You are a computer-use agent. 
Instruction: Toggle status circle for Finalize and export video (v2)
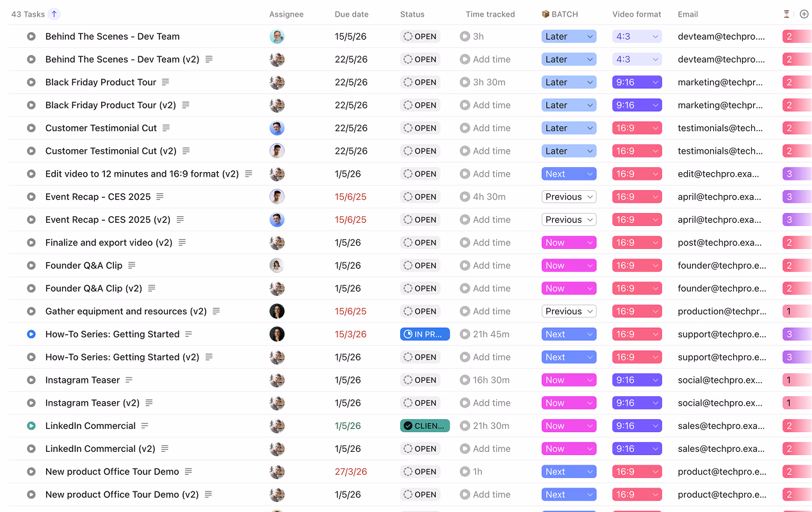pos(31,243)
